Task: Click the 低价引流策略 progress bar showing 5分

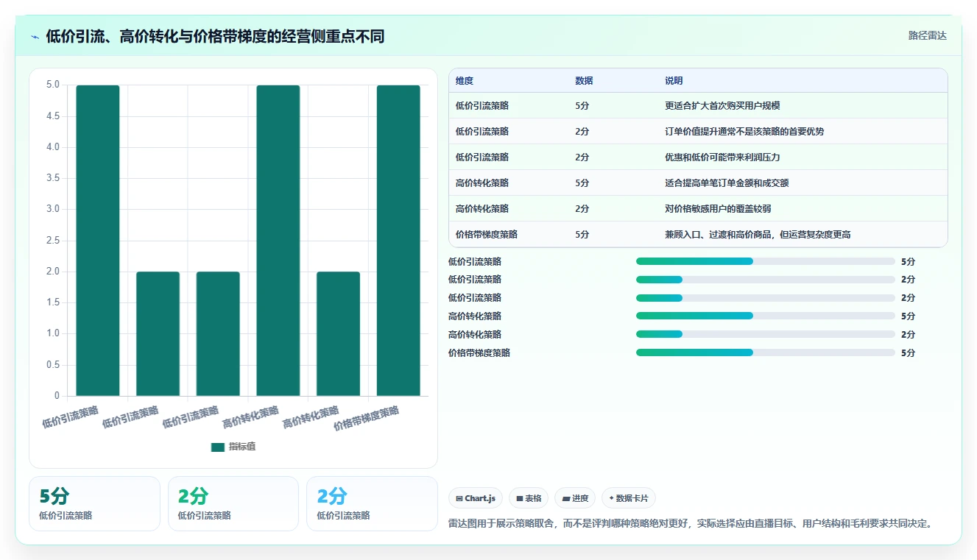Action: pyautogui.click(x=765, y=261)
